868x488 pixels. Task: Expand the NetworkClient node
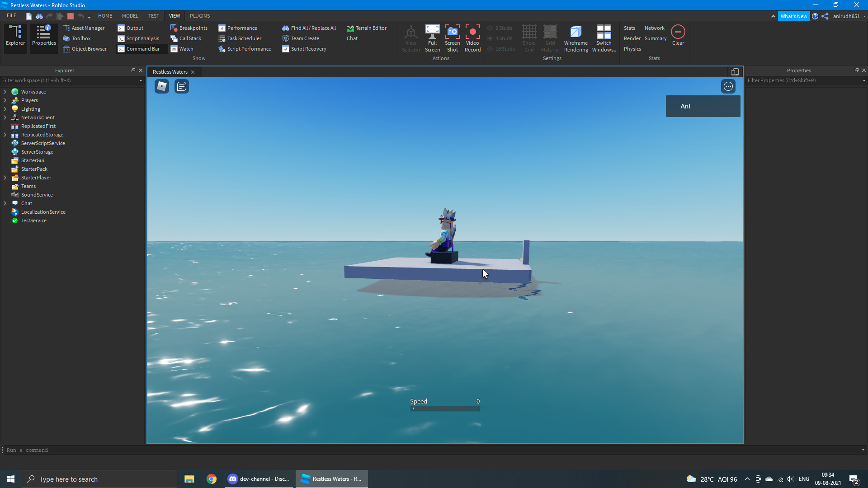click(x=5, y=117)
